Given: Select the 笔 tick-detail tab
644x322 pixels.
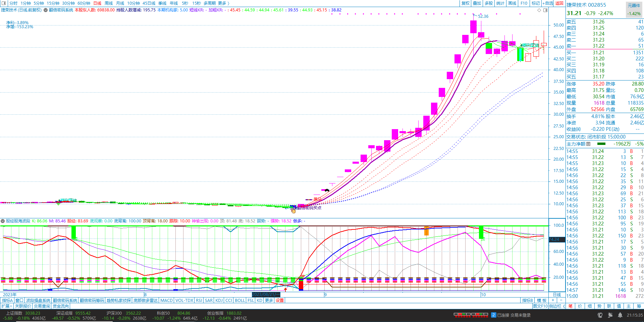Looking at the screenshot, I should click(571, 306).
